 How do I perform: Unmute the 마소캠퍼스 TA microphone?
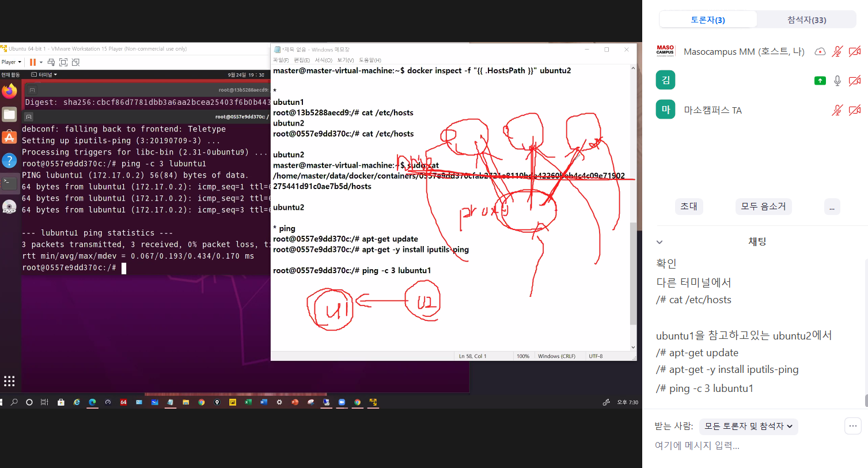(x=838, y=110)
